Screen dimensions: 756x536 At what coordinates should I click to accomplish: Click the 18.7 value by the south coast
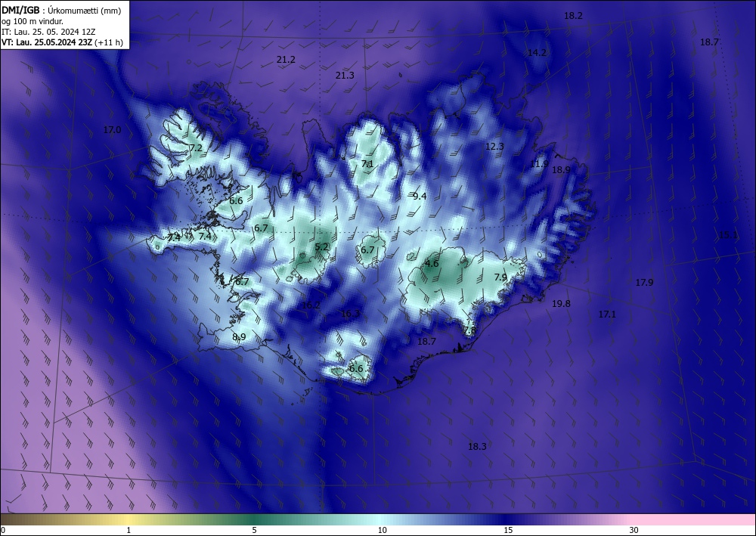(426, 341)
